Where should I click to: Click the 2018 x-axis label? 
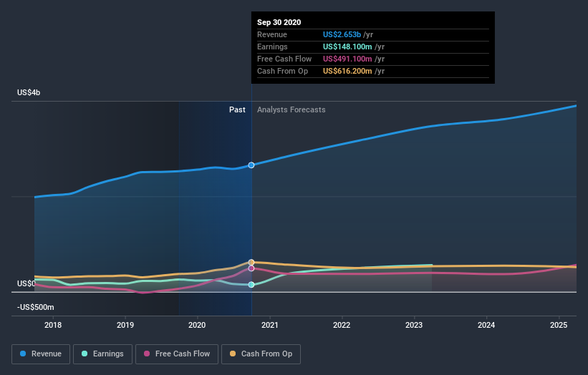point(53,325)
